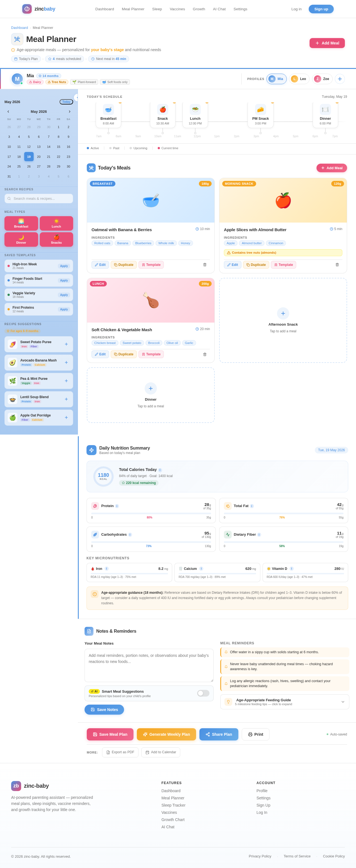Image resolution: width=356 pixels, height=868 pixels.
Task: Open Vaccines in top navigation
Action: 177,9
